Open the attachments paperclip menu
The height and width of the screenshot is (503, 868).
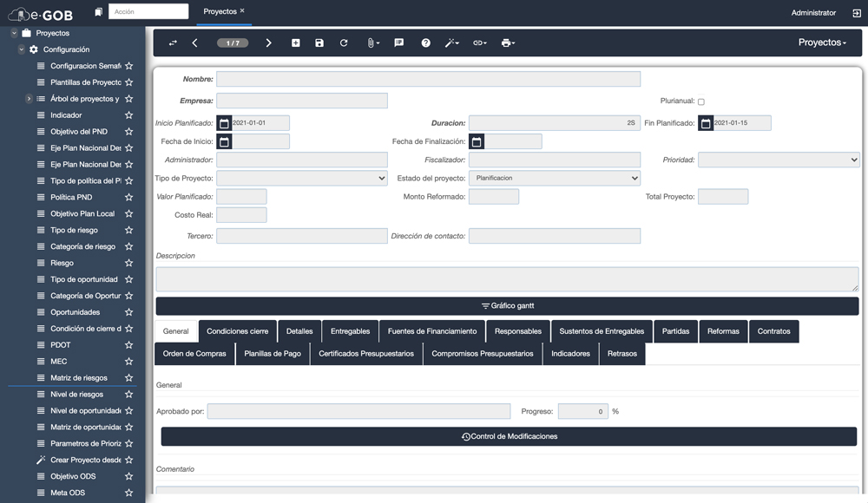[x=372, y=42]
